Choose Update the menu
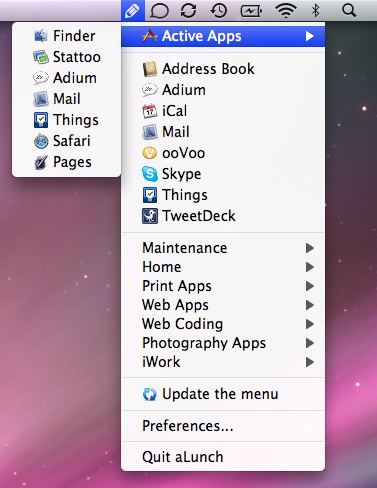The width and height of the screenshot is (377, 488). (223, 394)
